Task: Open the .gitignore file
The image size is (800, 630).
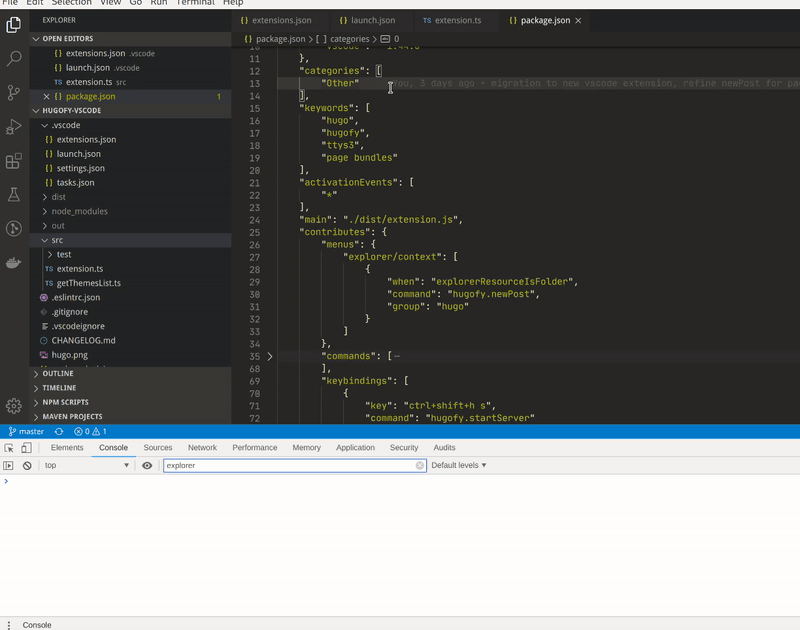Action: (69, 312)
